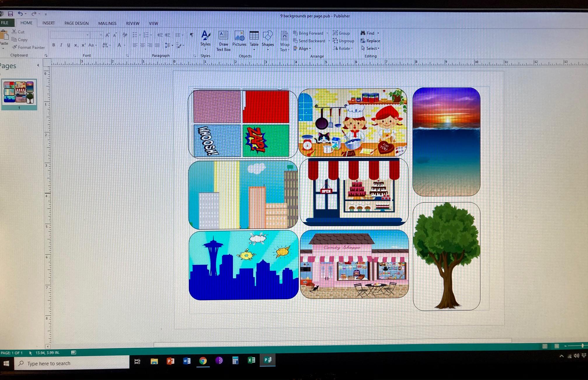Ungroup the selected objects
This screenshot has height=380, width=588.
click(x=343, y=41)
